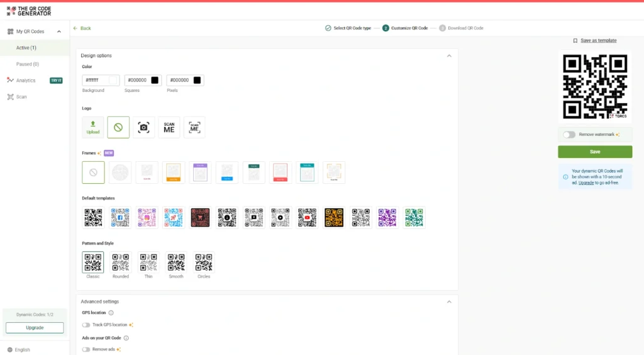This screenshot has height=355, width=644.
Task: Select the no-logo option
Action: [118, 127]
